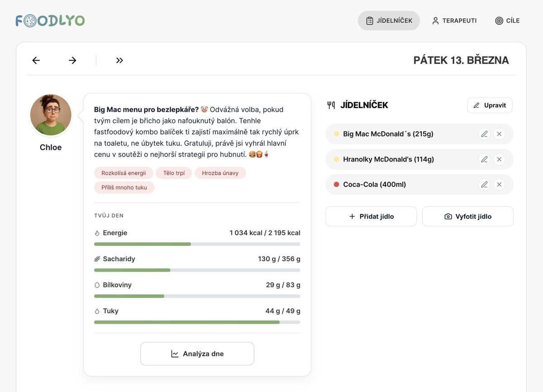Click Chloe's avatar picture
543x392 pixels.
click(x=51, y=115)
